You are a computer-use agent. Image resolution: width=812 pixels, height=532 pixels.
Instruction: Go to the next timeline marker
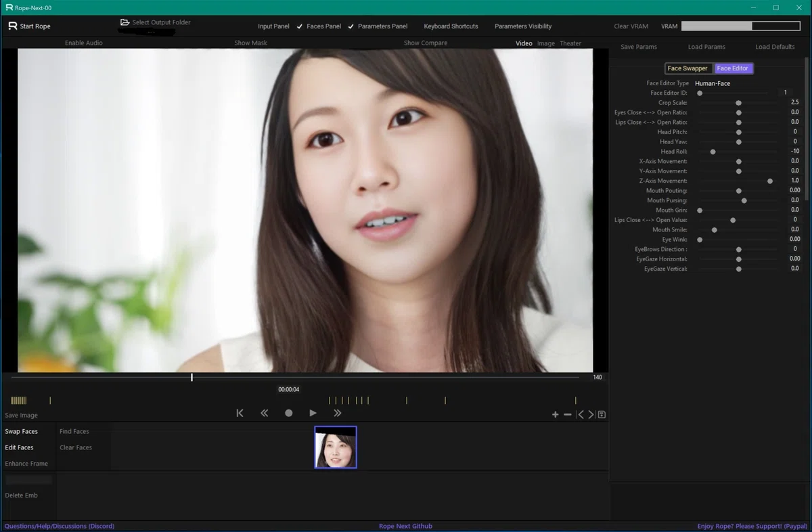[591, 414]
